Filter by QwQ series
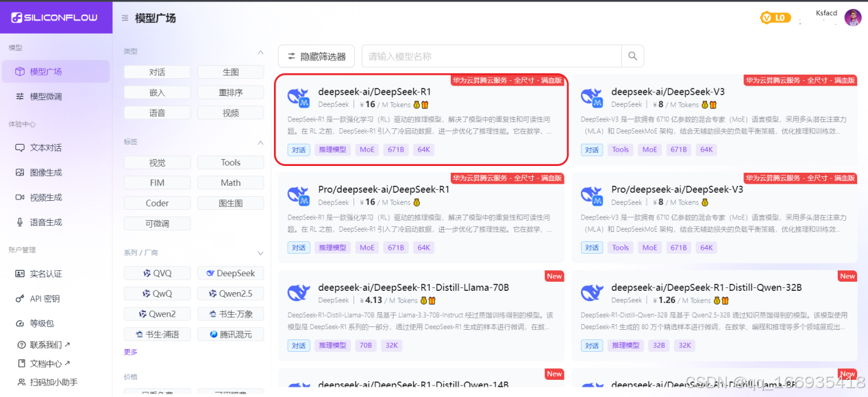868x397 pixels. pos(157,293)
